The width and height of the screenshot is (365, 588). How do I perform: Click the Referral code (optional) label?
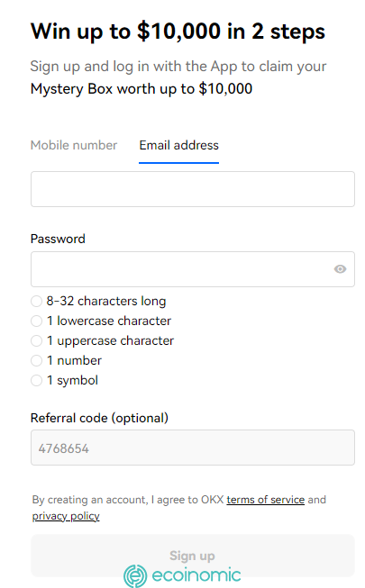99,418
